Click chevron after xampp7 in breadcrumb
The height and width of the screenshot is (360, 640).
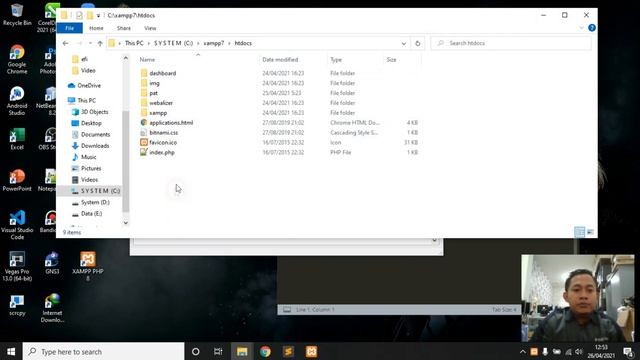(229, 43)
